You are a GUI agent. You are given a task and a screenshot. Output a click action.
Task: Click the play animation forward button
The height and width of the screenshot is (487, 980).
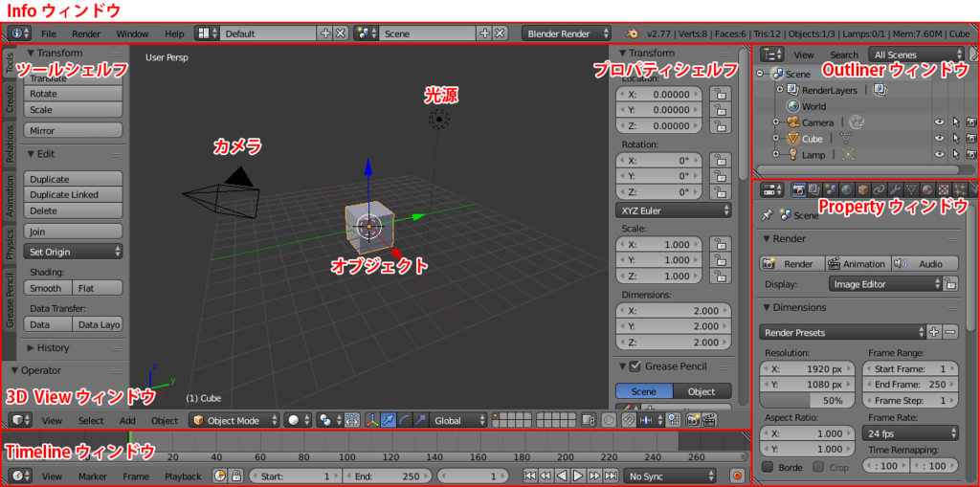pyautogui.click(x=579, y=476)
